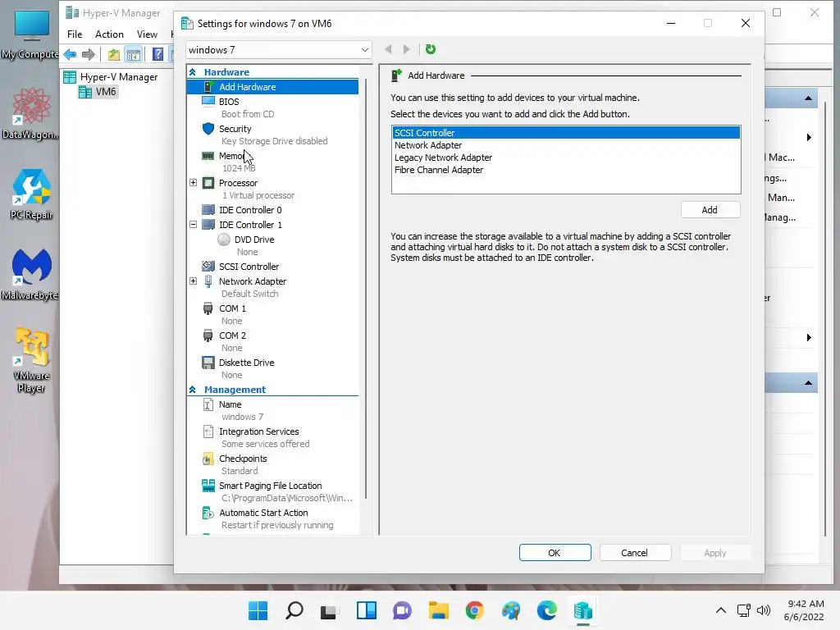Click the BIOS monitor icon
This screenshot has height=630, width=840.
(208, 101)
